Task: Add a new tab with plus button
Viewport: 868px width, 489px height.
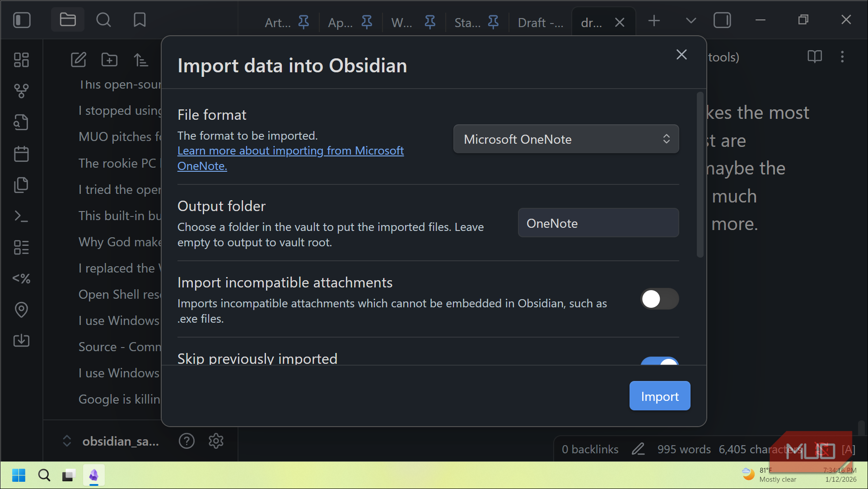Action: click(x=654, y=20)
